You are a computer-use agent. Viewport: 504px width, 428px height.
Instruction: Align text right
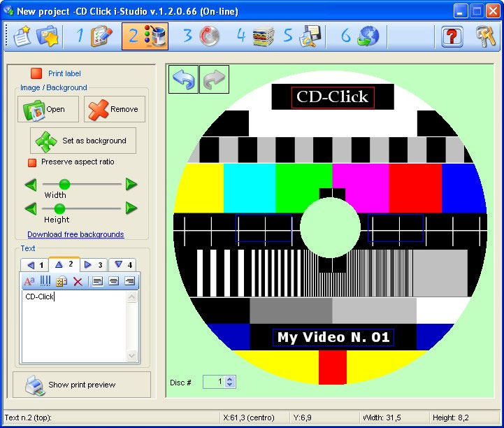pos(129,281)
